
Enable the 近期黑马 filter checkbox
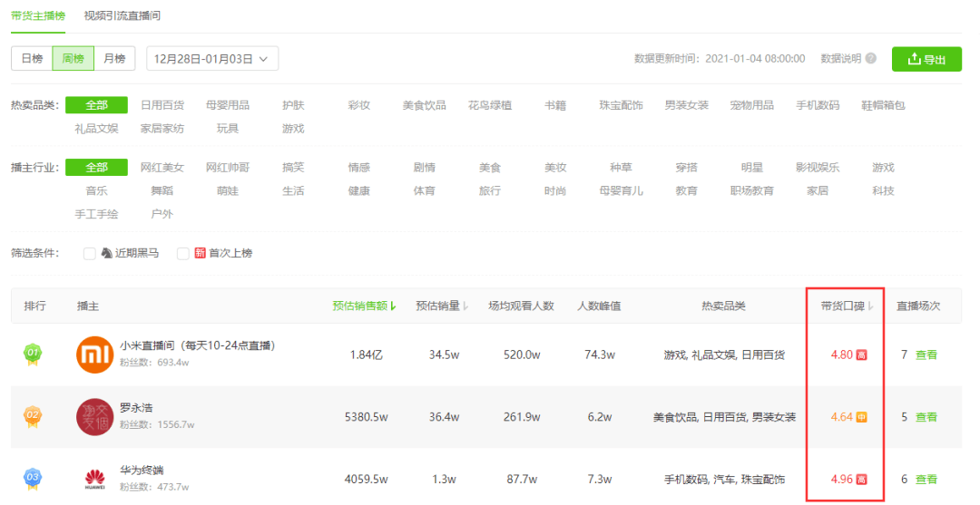coord(89,253)
